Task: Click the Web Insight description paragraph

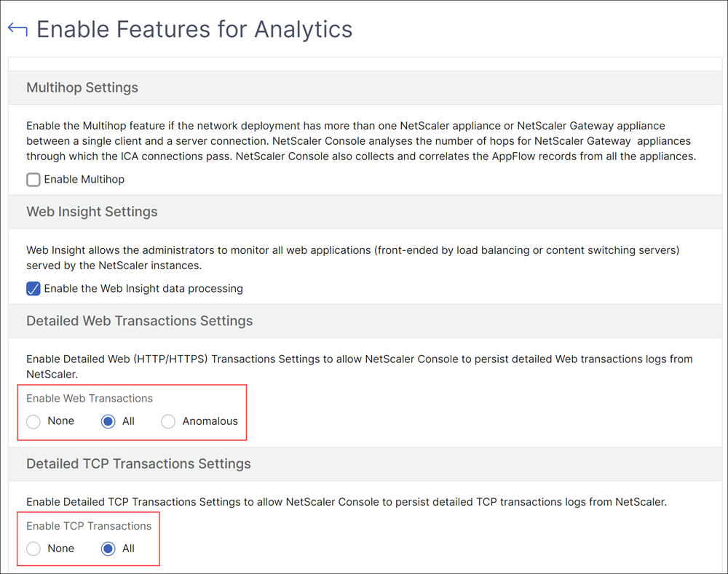Action: click(x=353, y=258)
